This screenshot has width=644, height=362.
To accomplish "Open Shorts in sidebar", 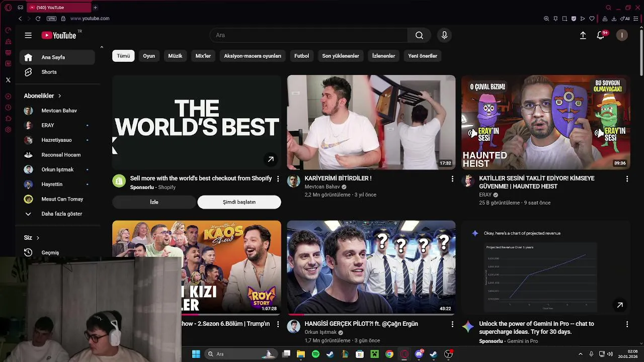I will 57,72.
